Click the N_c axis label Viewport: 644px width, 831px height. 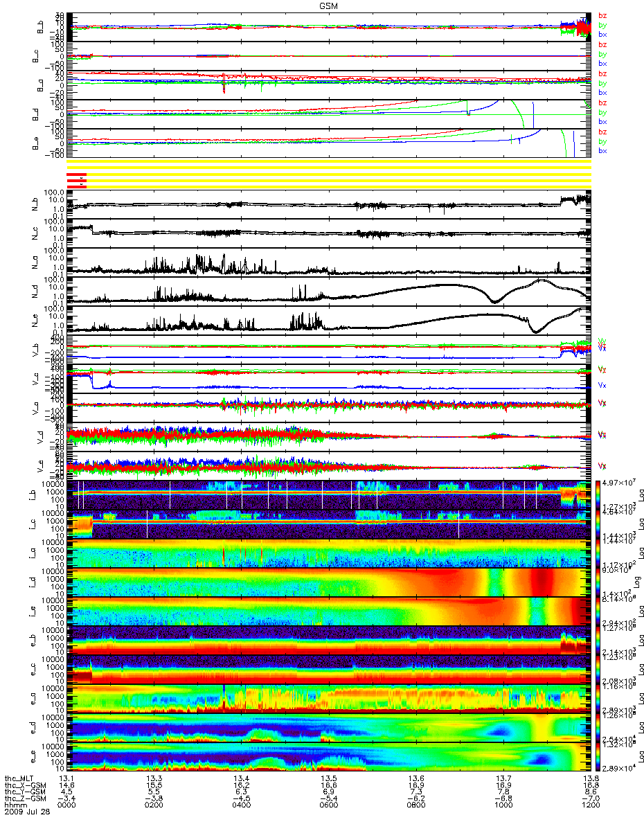[35, 234]
